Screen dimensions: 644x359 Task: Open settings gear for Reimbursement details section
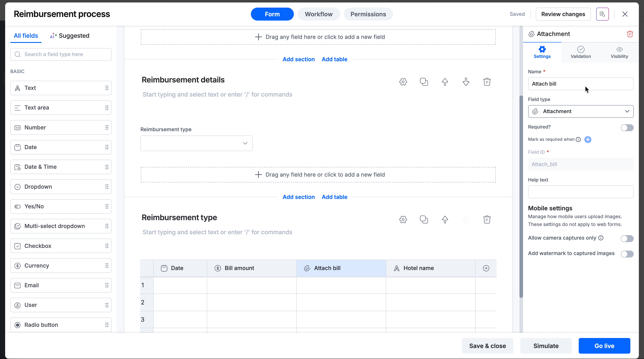pos(403,82)
